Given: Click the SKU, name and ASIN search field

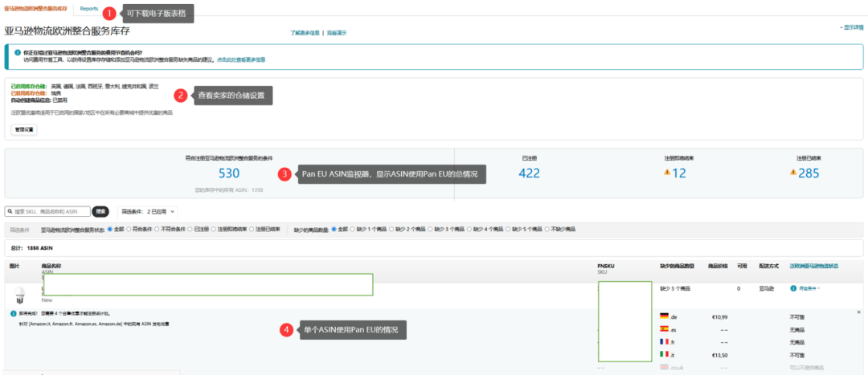Looking at the screenshot, I should tap(48, 212).
